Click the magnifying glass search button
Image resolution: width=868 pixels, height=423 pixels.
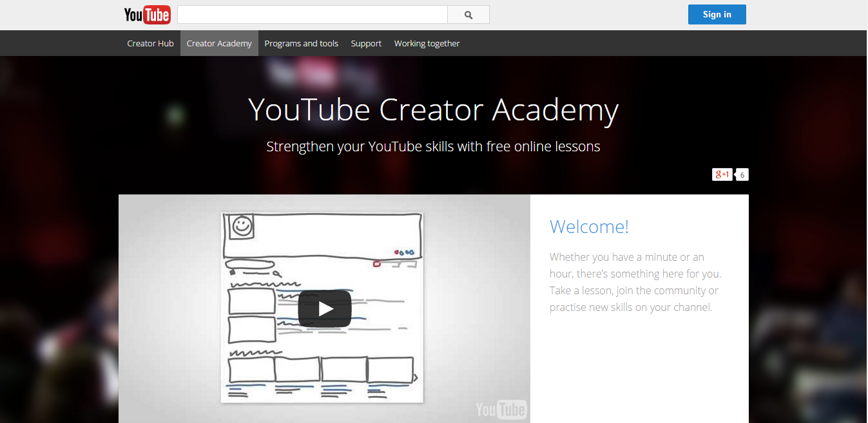468,15
